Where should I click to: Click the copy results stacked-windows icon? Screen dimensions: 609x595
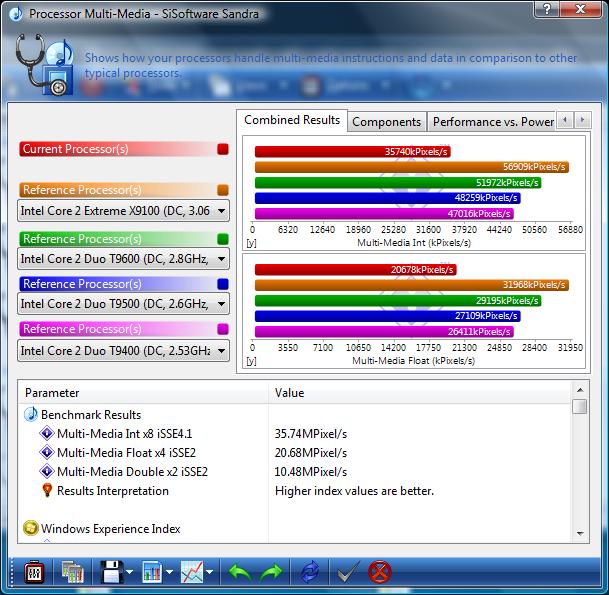coord(73,572)
